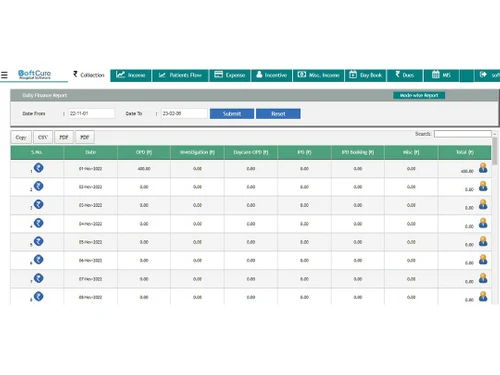Click the Submit button
500x375 pixels.
[232, 114]
